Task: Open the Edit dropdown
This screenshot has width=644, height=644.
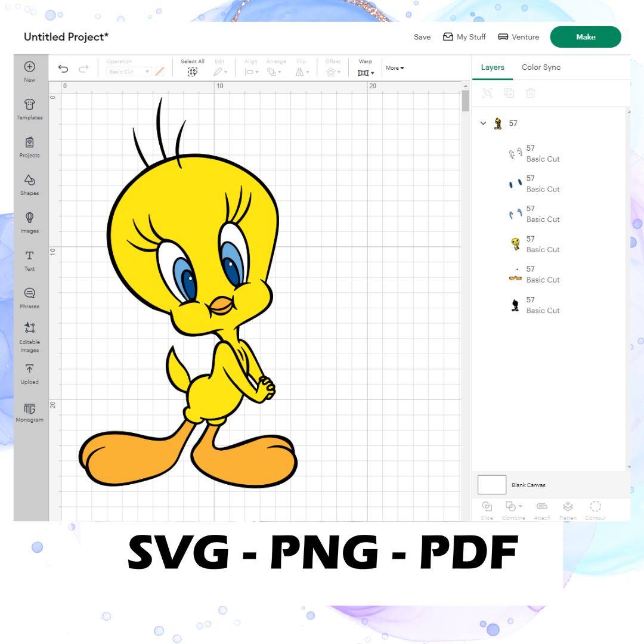Action: 220,72
